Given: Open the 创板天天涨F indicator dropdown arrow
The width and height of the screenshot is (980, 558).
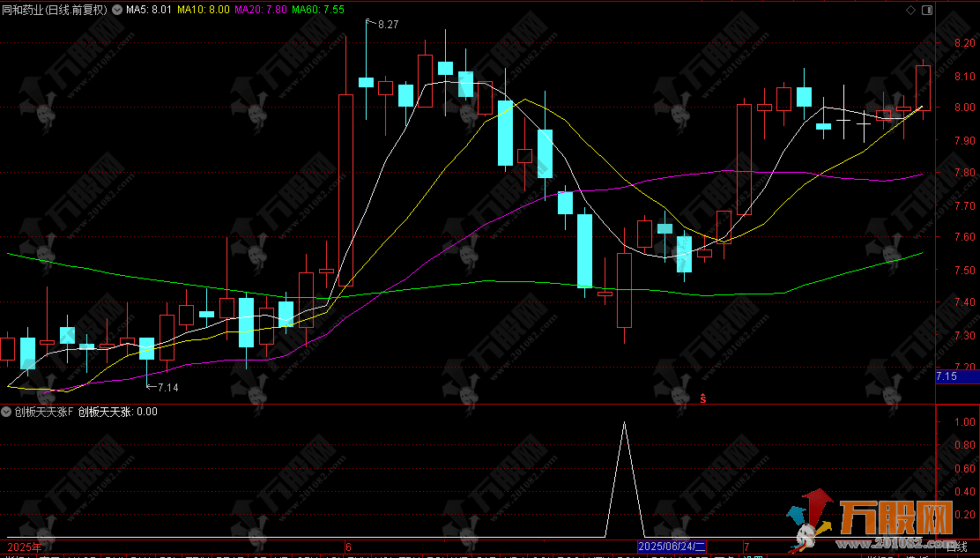Looking at the screenshot, I should click(7, 412).
